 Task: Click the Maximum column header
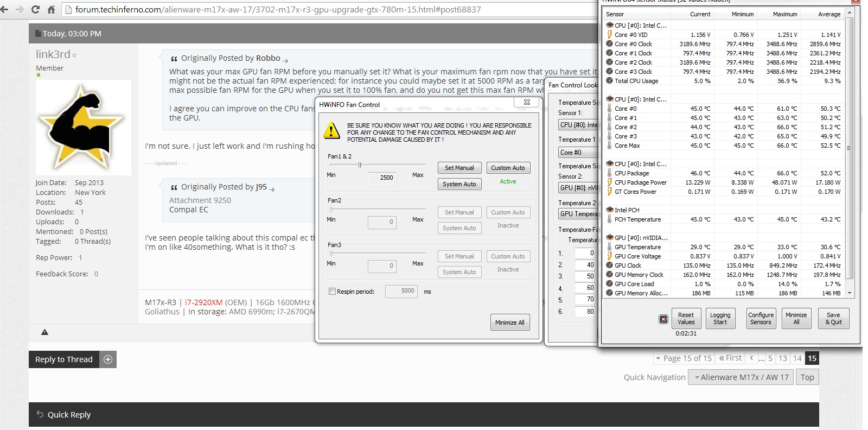778,14
